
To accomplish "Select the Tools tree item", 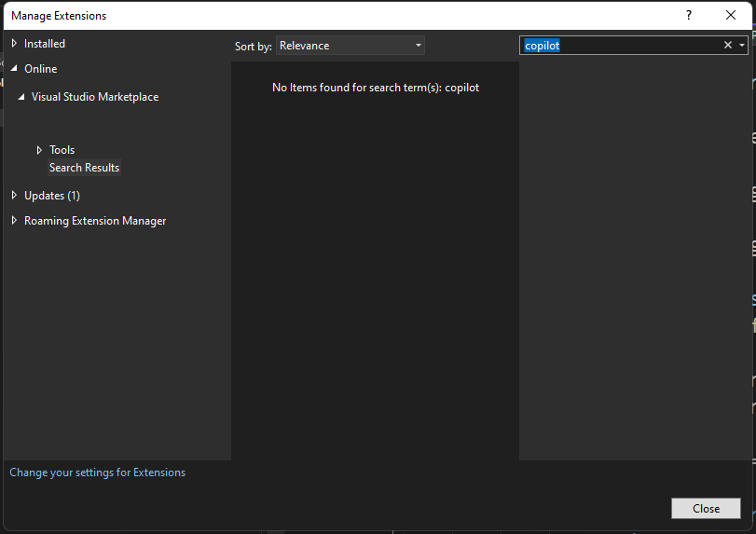I will pos(62,150).
